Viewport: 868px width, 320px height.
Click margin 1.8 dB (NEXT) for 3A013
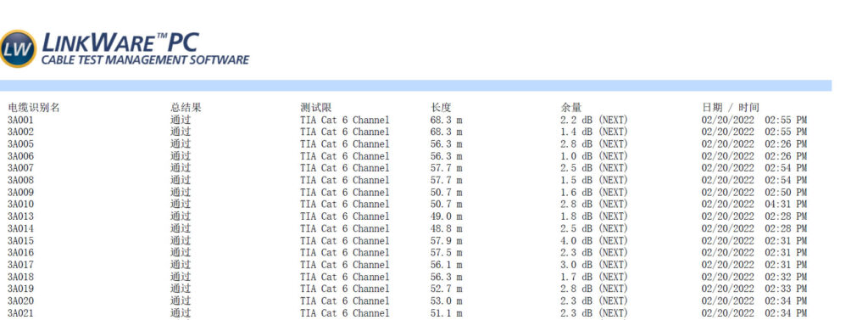594,216
